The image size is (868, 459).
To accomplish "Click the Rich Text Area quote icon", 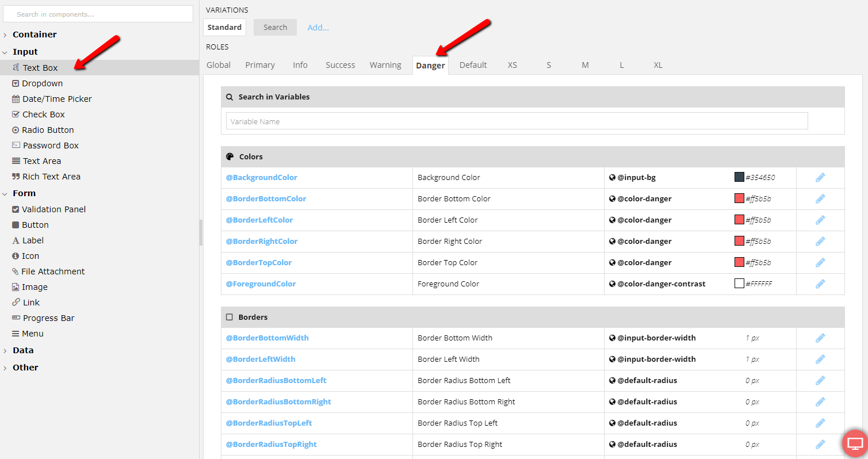I will [x=16, y=177].
